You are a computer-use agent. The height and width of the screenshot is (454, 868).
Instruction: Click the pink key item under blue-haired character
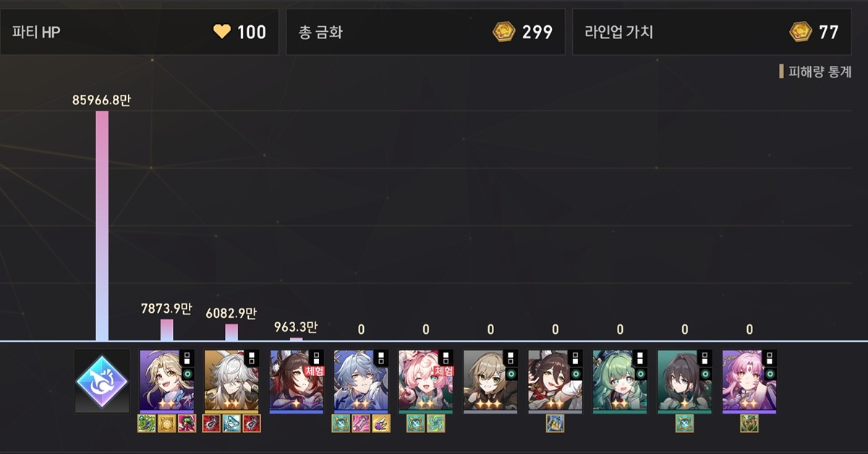pos(361,424)
